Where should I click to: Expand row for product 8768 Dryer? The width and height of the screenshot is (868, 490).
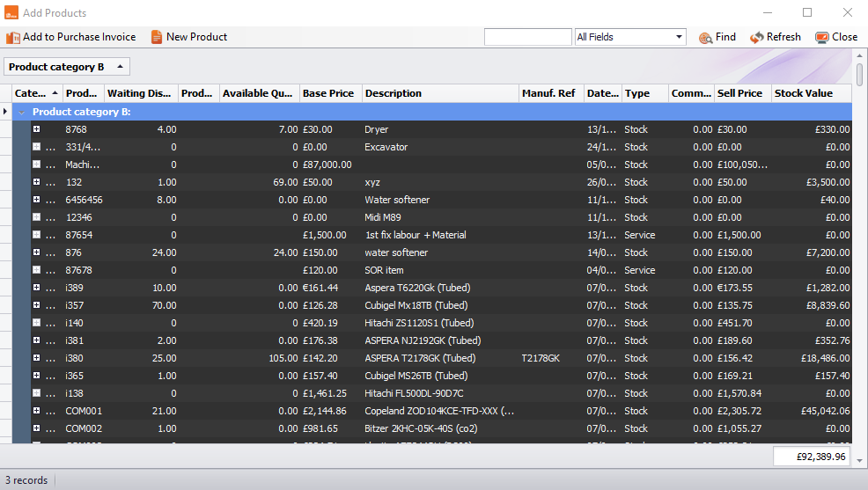[x=37, y=128]
